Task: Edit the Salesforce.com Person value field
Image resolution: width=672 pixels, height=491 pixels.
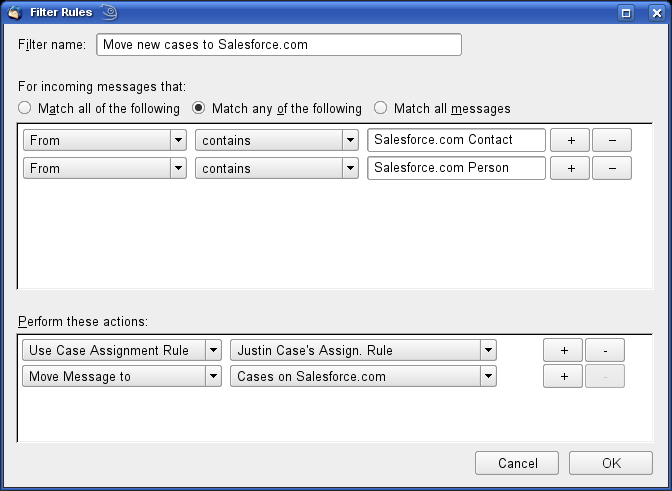Action: pos(456,168)
